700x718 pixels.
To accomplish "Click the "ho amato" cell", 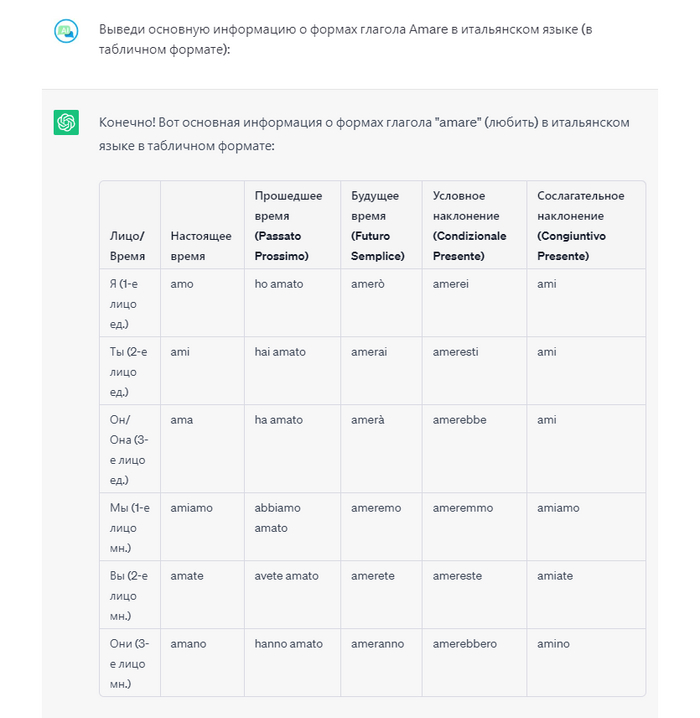I will coord(279,284).
